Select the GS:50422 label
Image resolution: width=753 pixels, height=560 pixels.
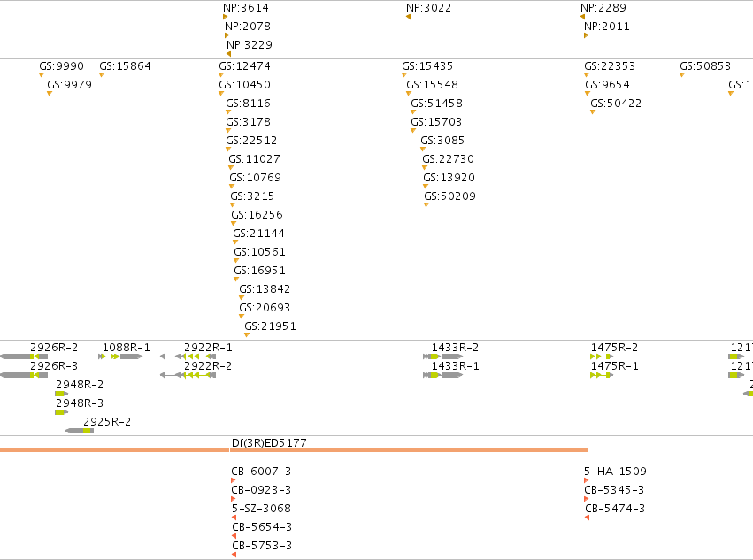pos(616,104)
